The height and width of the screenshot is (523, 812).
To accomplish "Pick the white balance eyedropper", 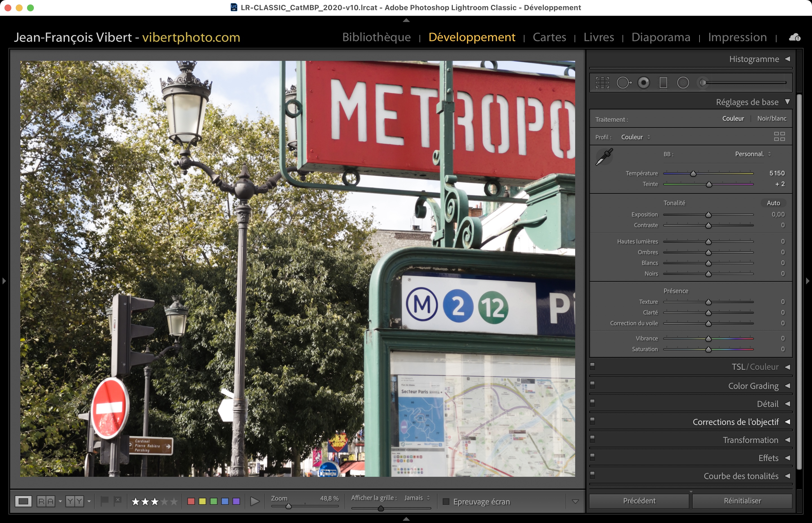I will pyautogui.click(x=604, y=157).
